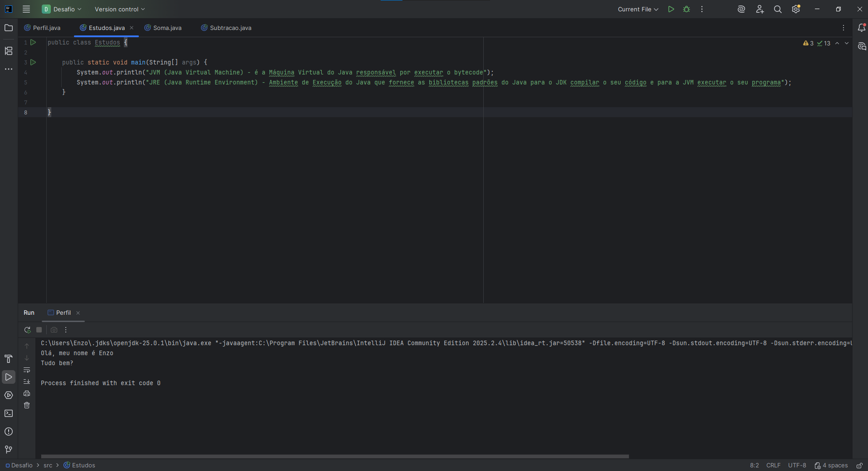This screenshot has height=471, width=868.
Task: Open the Terminal tool window
Action: tap(9, 413)
